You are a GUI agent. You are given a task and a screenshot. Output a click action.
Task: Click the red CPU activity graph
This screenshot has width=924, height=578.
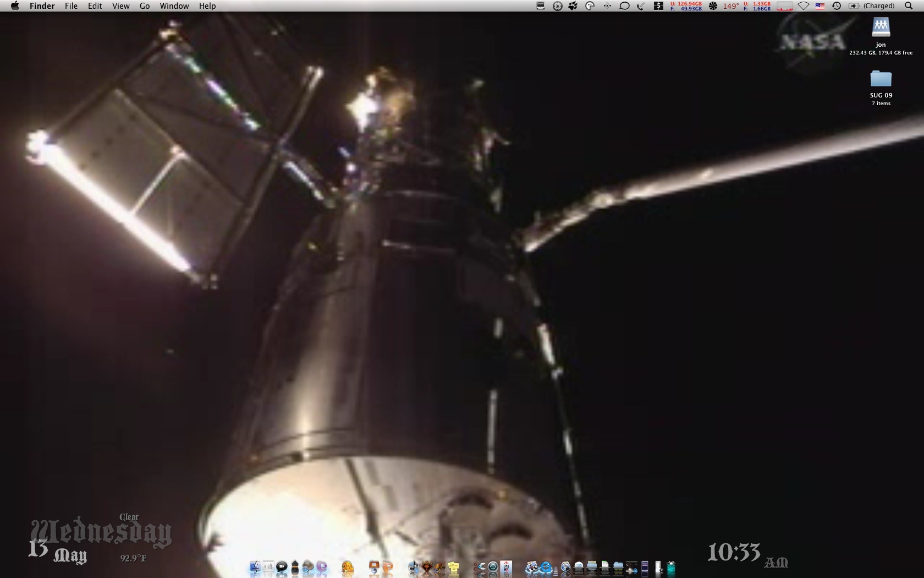click(784, 6)
